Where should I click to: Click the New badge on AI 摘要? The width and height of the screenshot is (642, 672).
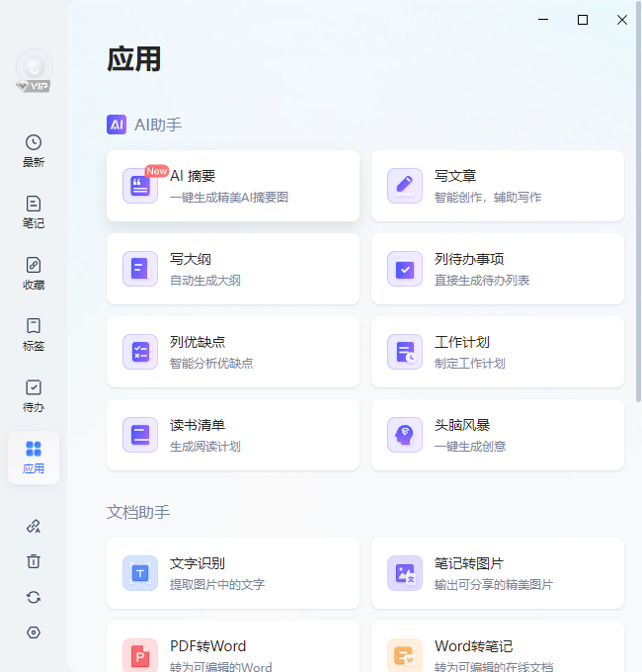pyautogui.click(x=157, y=171)
